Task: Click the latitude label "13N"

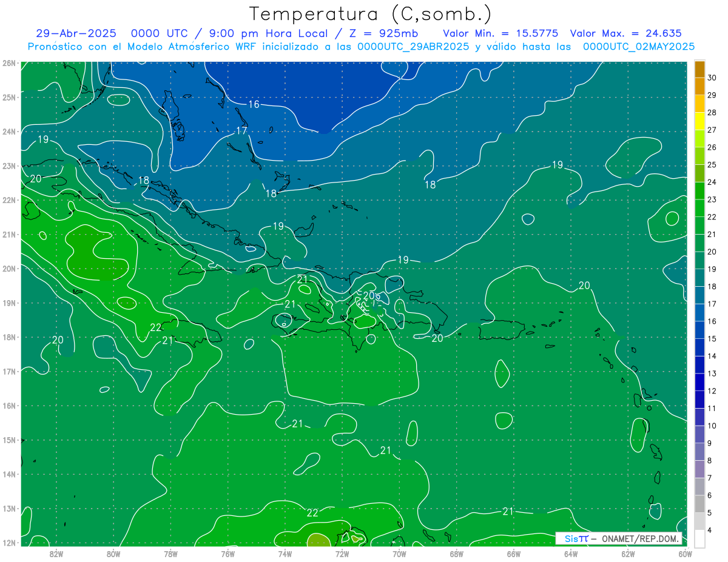Action: click(x=8, y=508)
